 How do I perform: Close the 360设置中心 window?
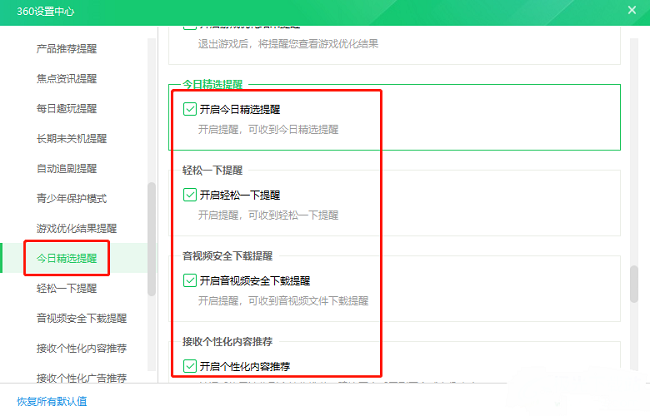631,10
